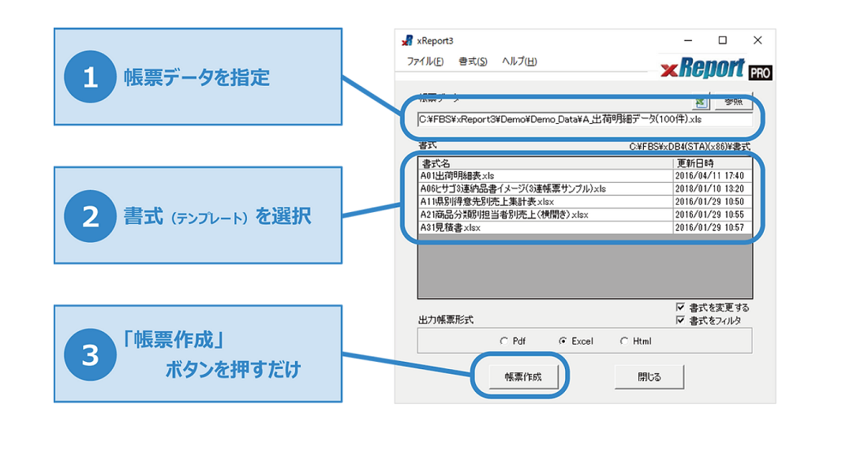Select the Pdf output format
This screenshot has width=868, height=455.
pyautogui.click(x=503, y=341)
